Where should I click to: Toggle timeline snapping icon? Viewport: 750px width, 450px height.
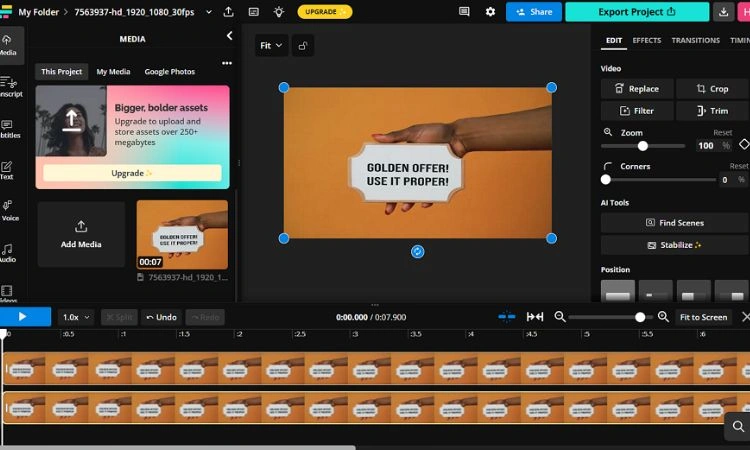click(x=507, y=317)
